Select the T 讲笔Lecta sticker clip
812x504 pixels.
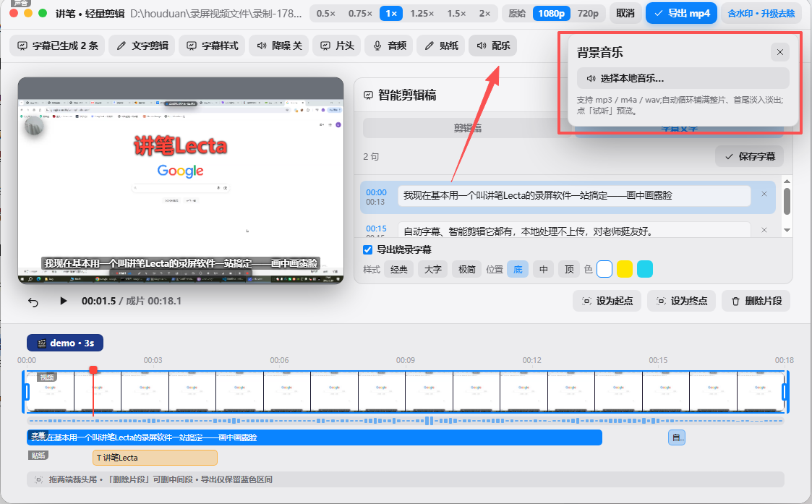155,458
